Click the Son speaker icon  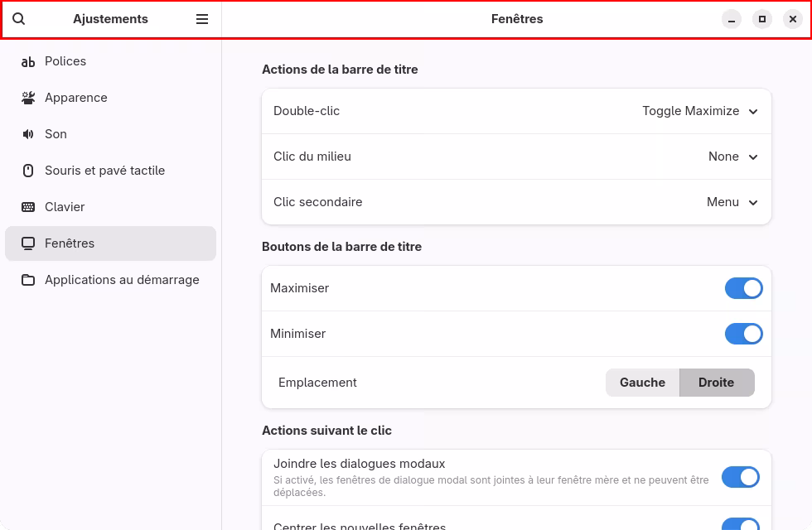tap(28, 134)
